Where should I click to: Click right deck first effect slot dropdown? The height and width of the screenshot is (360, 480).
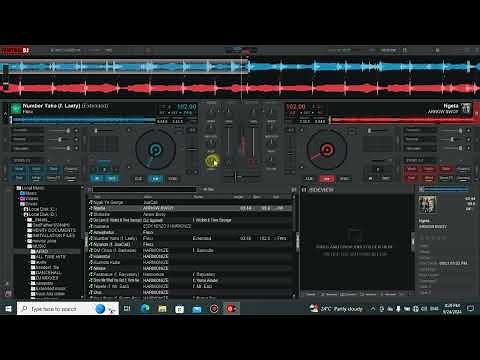(x=419, y=130)
